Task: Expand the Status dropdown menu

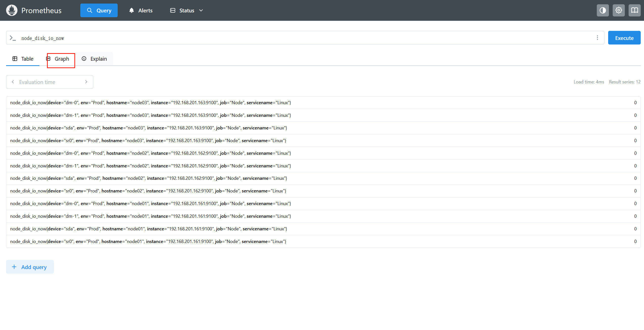Action: coord(187,10)
